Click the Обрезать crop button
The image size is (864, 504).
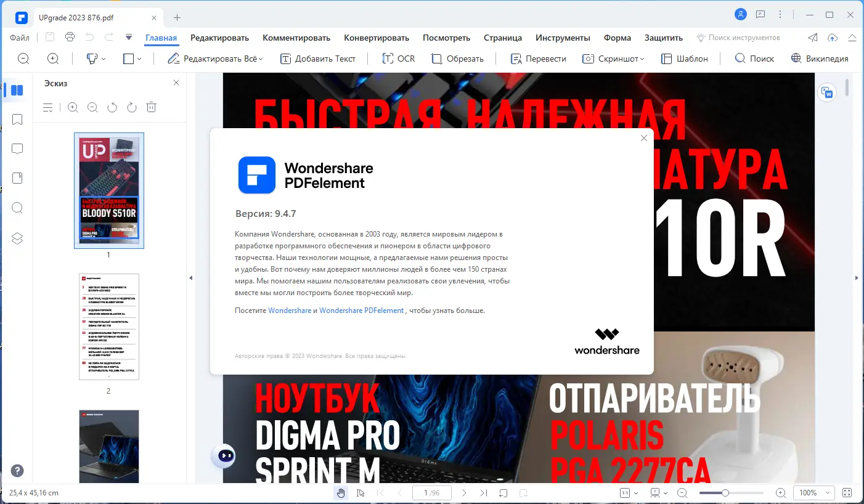(x=457, y=59)
